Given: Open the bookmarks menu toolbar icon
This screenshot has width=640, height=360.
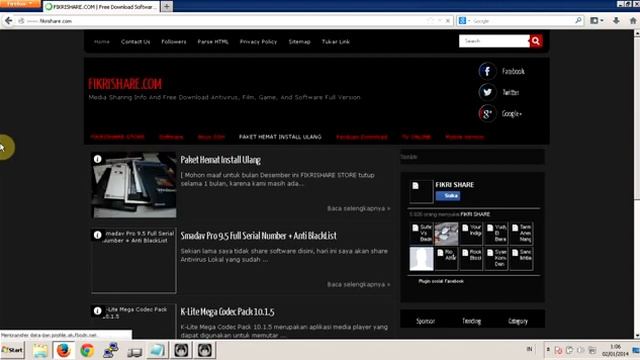Looking at the screenshot, I should (x=596, y=20).
